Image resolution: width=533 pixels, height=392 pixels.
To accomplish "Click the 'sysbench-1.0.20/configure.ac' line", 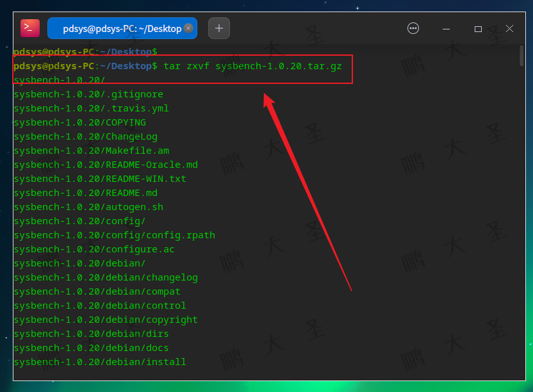I will coord(87,249).
